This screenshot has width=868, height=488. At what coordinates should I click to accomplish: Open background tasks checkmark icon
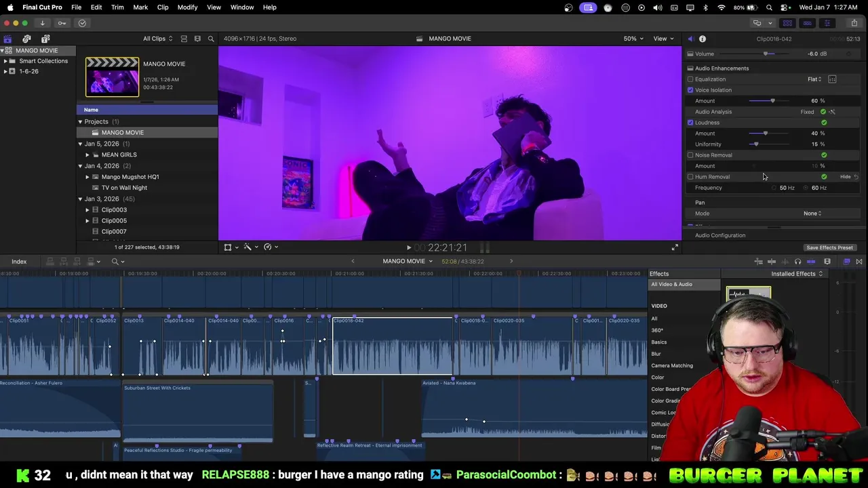point(82,23)
